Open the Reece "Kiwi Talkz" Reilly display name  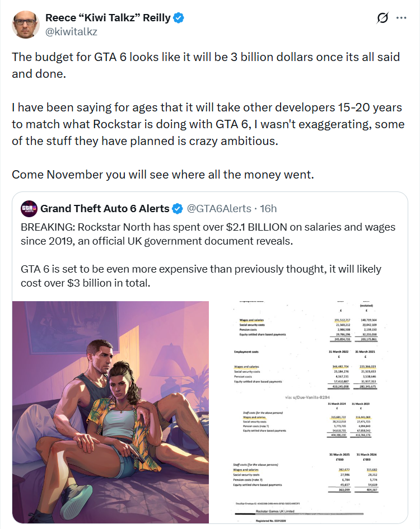pos(108,18)
